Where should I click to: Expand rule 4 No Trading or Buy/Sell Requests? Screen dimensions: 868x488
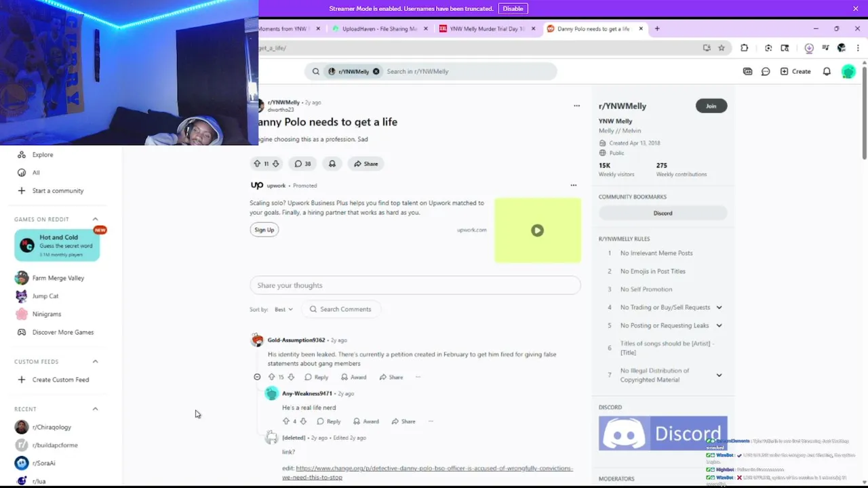[719, 307]
